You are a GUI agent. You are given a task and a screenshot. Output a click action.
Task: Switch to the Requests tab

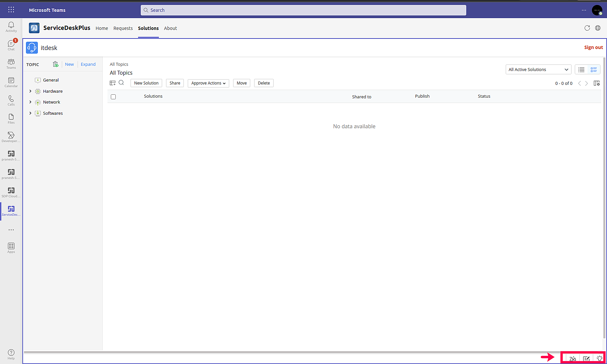(123, 28)
